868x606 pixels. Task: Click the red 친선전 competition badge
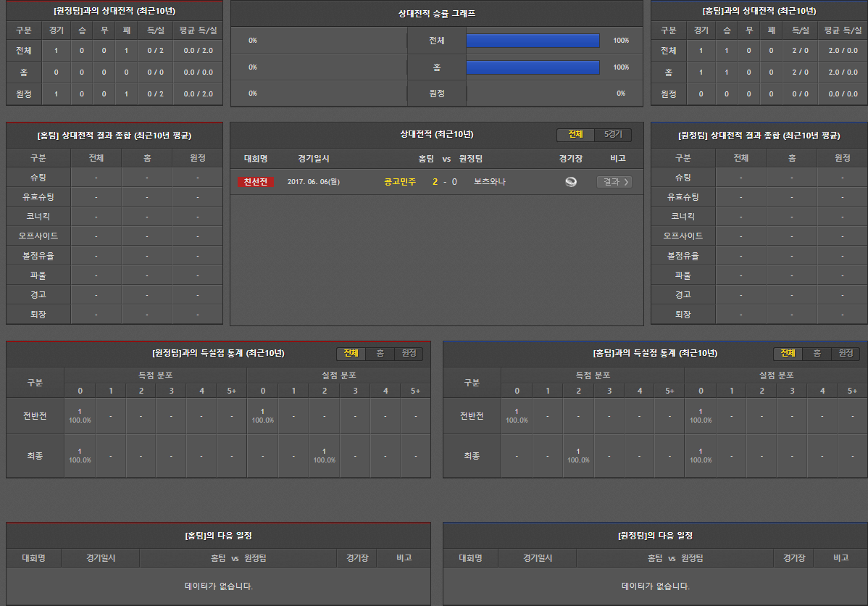tap(255, 182)
